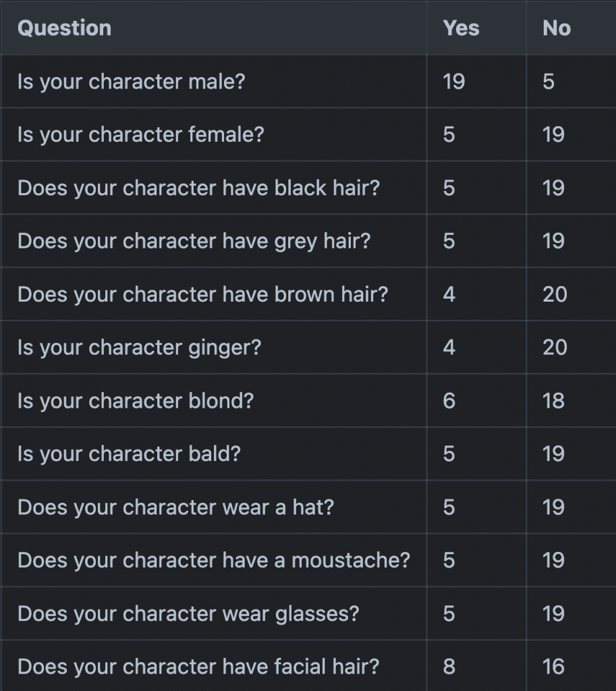Click the No value 16 for facial hair
The width and height of the screenshot is (616, 691).
click(x=553, y=667)
